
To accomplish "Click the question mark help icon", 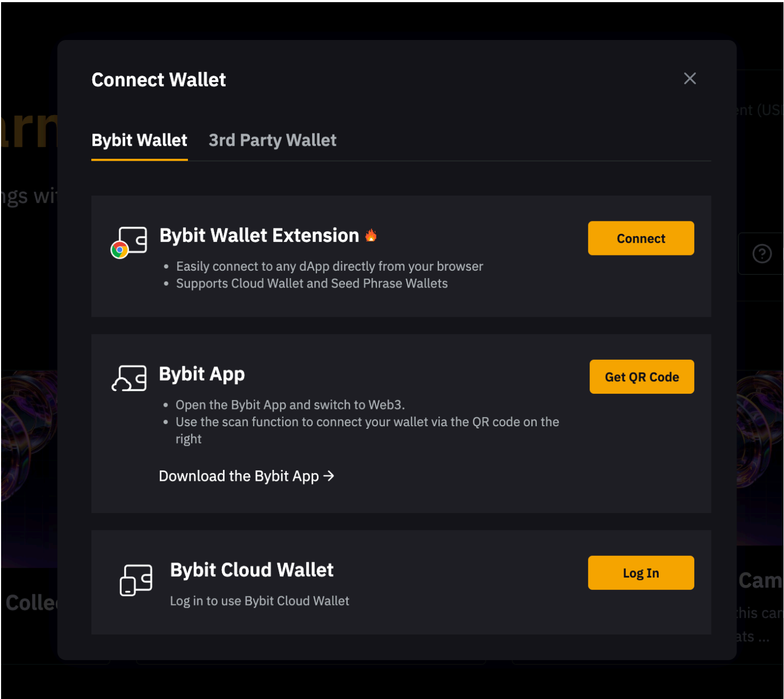I will (762, 253).
